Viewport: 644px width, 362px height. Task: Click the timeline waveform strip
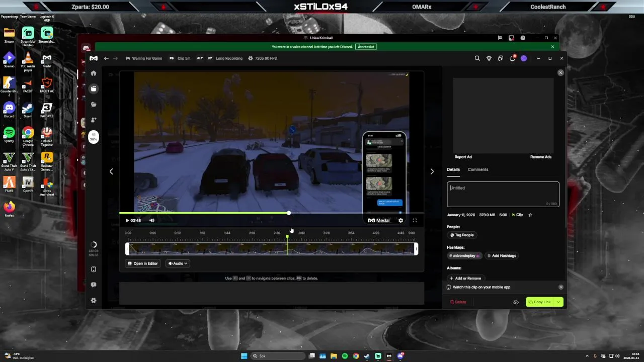(x=272, y=249)
